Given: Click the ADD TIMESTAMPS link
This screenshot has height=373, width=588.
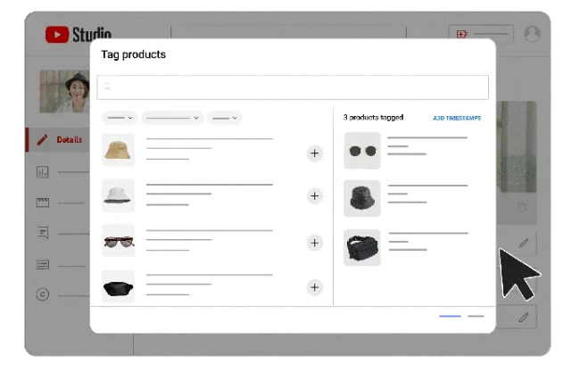Looking at the screenshot, I should tap(456, 118).
